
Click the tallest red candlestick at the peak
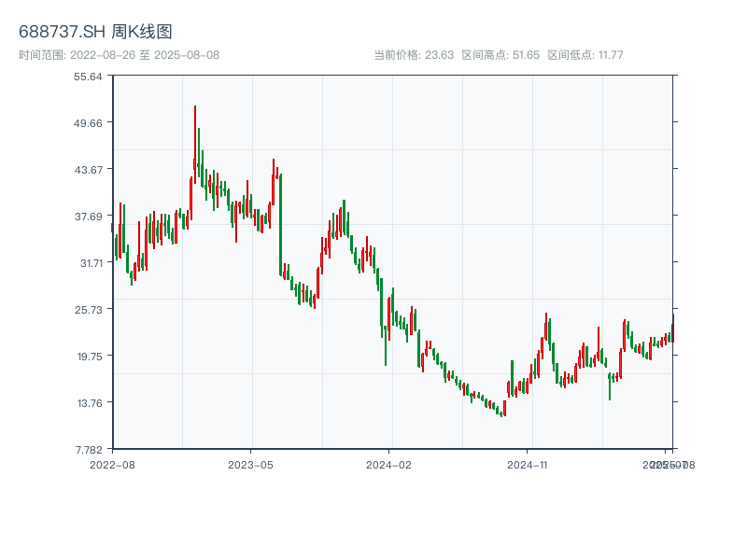point(195,145)
